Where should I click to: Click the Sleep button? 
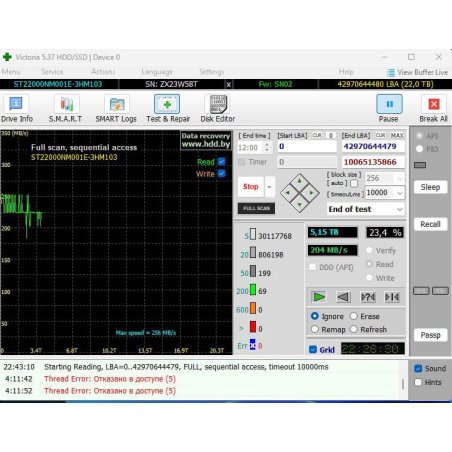pos(430,187)
